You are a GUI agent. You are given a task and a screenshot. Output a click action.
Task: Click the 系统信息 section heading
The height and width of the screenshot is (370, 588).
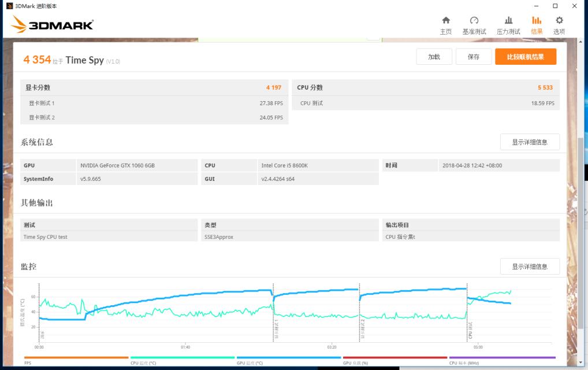[x=37, y=142]
